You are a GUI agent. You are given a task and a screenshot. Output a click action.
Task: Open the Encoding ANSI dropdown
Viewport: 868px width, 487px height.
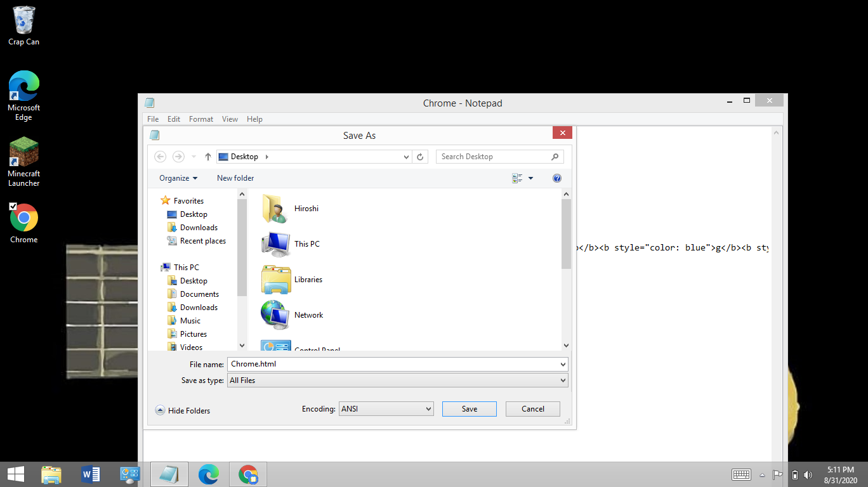(386, 409)
